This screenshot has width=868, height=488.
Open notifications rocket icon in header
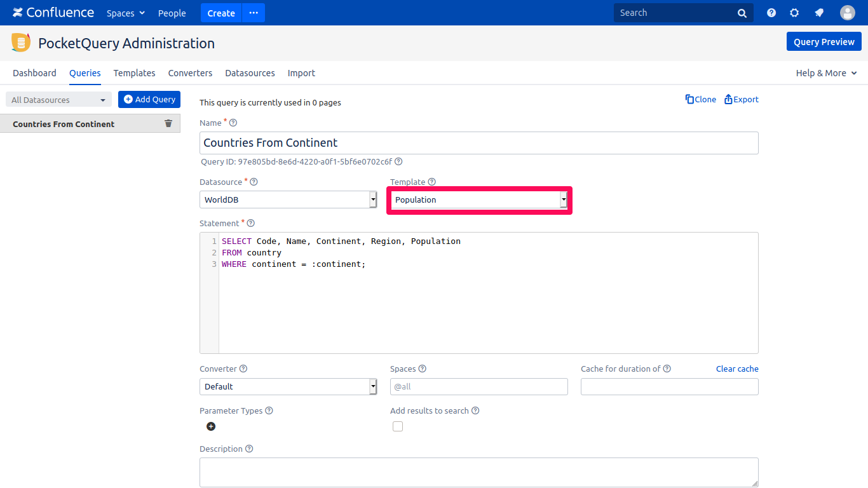[x=819, y=13]
